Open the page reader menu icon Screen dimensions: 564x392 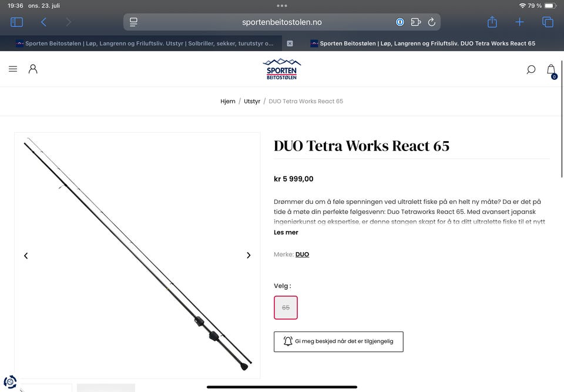coord(133,22)
